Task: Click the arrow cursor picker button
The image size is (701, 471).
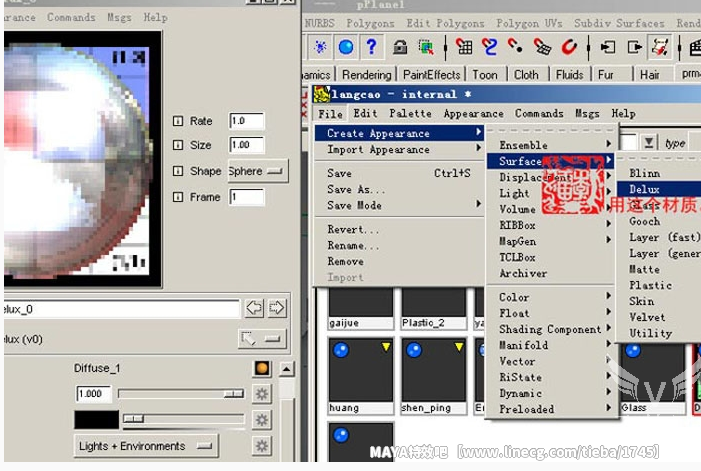Action: tap(261, 339)
